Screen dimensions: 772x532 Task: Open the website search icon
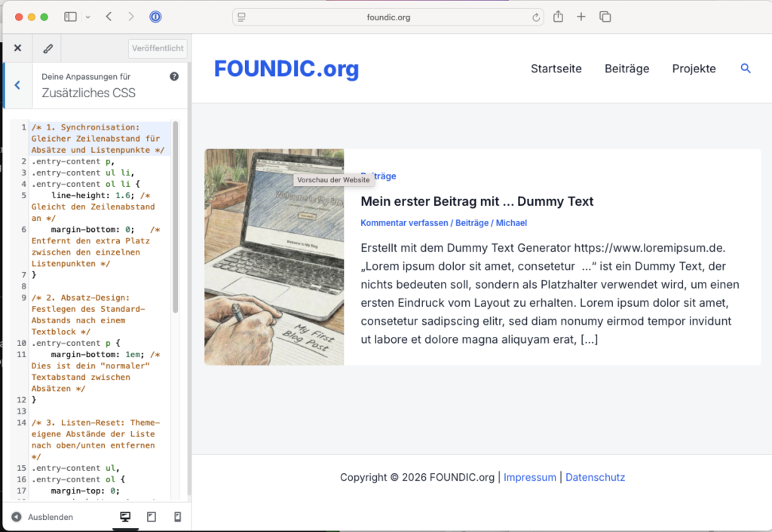click(746, 69)
